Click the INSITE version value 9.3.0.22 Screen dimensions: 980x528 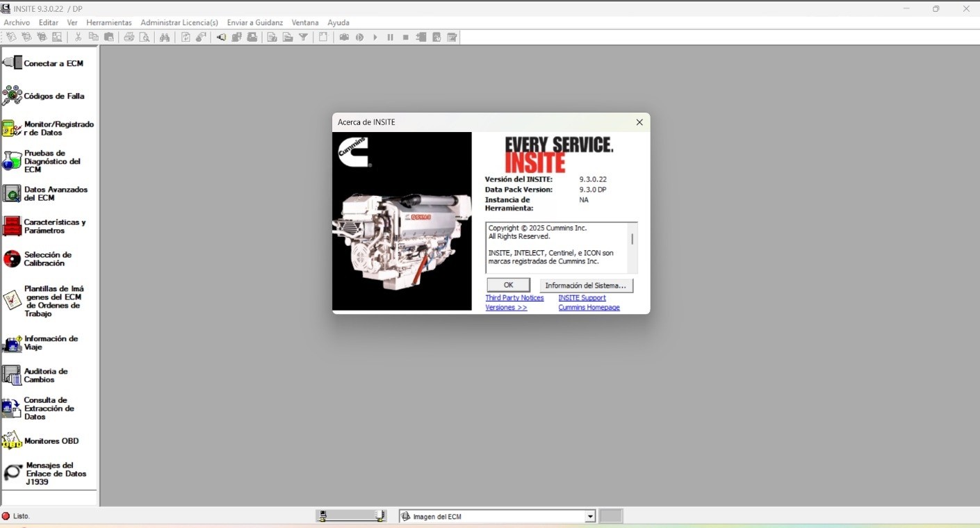(x=593, y=179)
